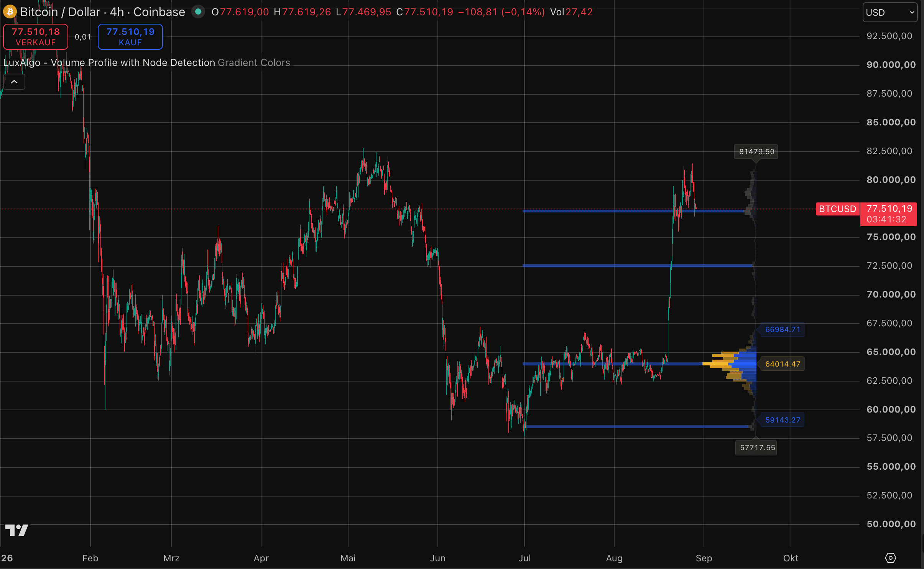The width and height of the screenshot is (924, 569).
Task: Click the 60.000,00 price scale label
Action: pos(891,409)
